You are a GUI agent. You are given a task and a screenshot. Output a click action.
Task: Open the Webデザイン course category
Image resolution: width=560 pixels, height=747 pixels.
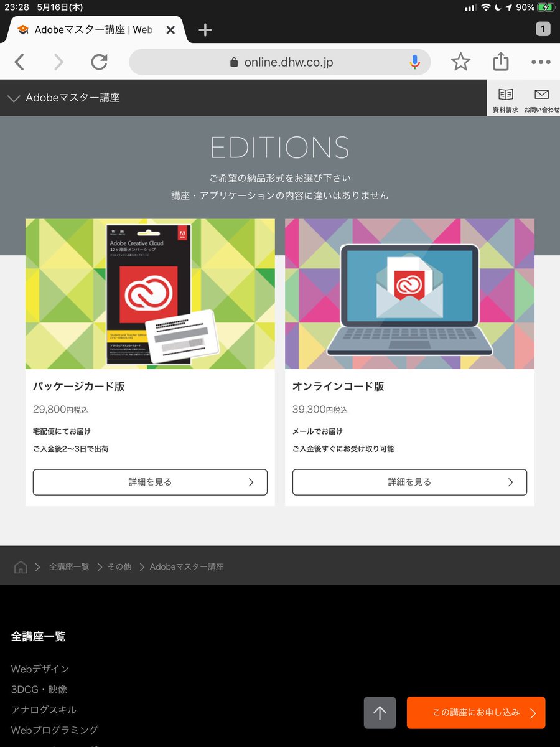pos(40,669)
